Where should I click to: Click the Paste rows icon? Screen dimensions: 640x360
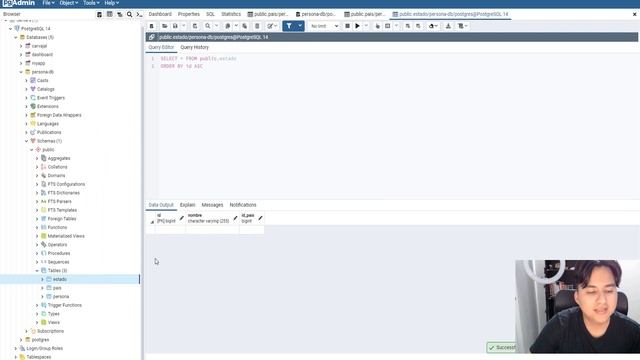pyautogui.click(x=244, y=26)
